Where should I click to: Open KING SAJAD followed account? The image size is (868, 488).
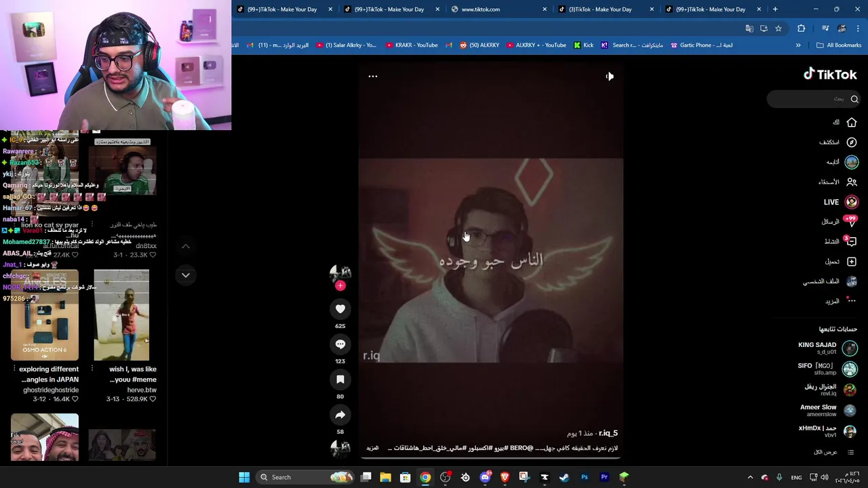tap(827, 348)
